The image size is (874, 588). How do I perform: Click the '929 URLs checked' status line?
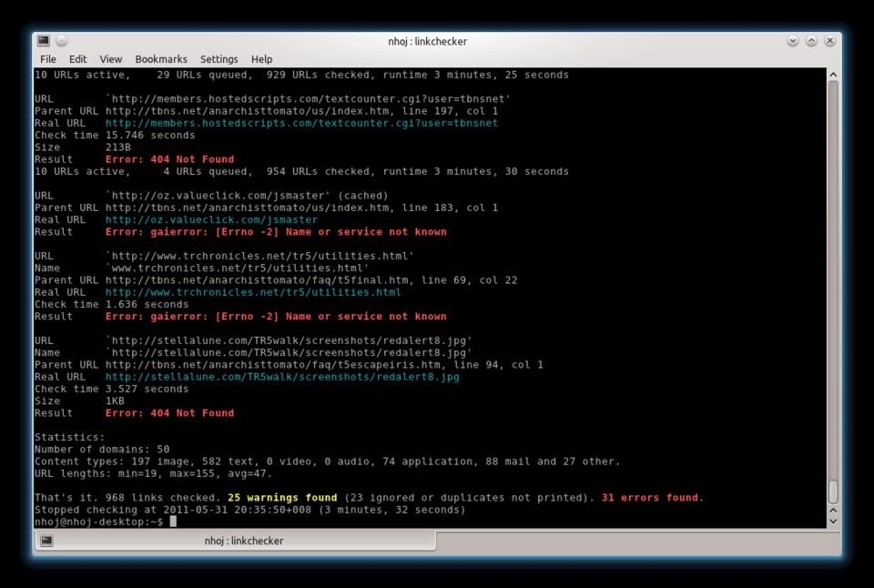301,75
